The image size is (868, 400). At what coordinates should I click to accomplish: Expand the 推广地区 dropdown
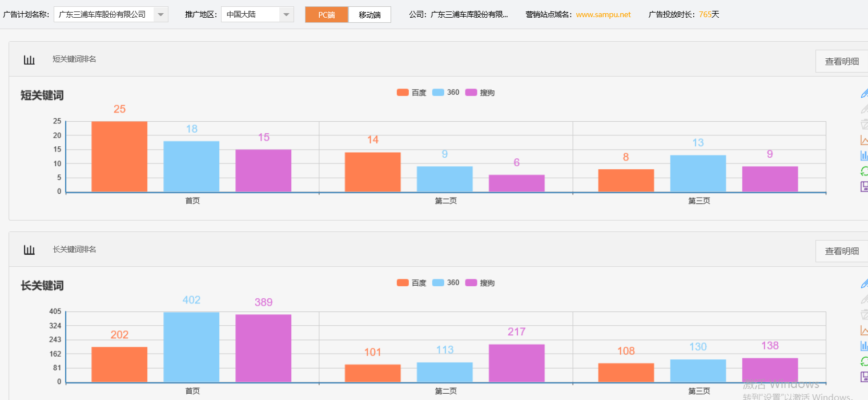point(286,14)
